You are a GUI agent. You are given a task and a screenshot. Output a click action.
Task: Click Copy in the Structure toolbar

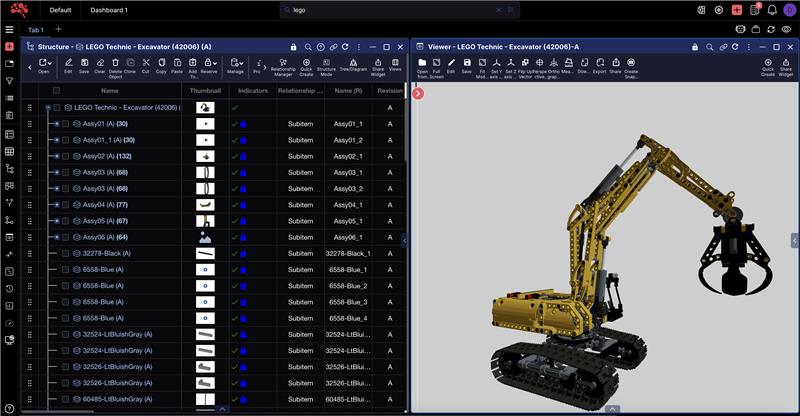click(x=161, y=66)
